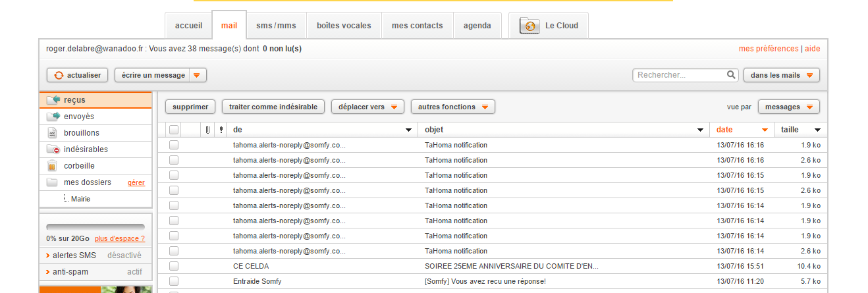Image resolution: width=868 pixels, height=293 pixels.
Task: Open the mes préférences link
Action: 768,49
